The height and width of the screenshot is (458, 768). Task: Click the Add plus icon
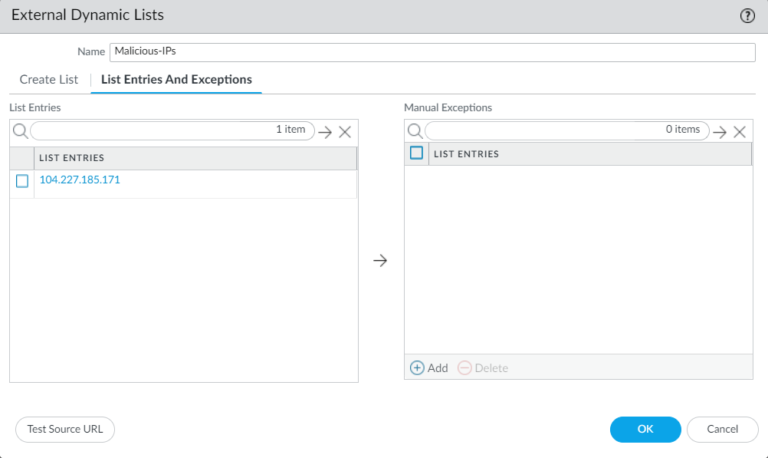tap(417, 368)
